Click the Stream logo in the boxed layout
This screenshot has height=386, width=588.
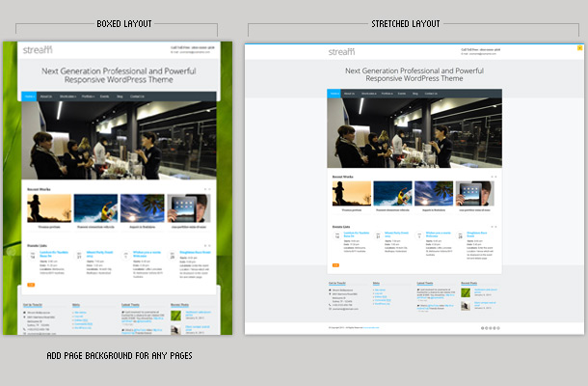(x=38, y=49)
